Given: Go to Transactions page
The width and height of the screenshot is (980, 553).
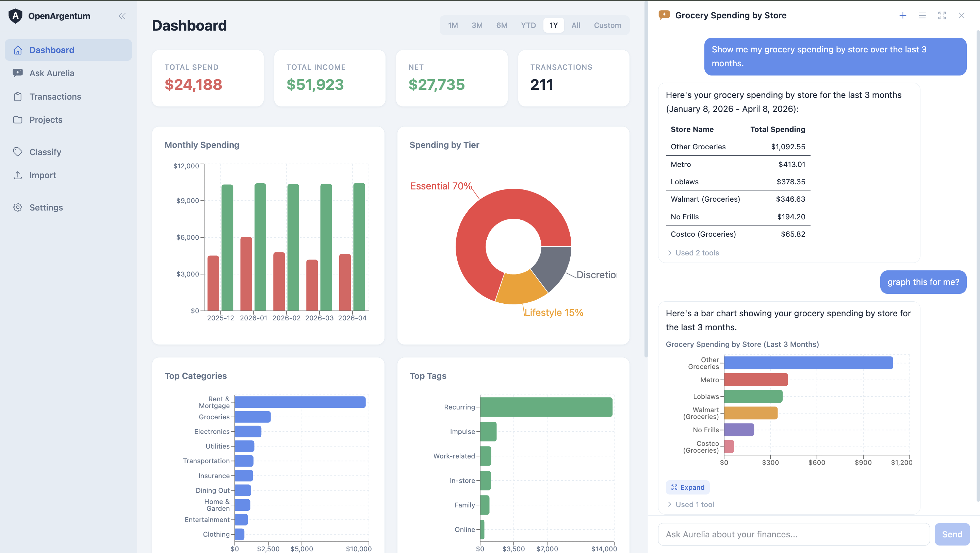Looking at the screenshot, I should tap(68, 97).
